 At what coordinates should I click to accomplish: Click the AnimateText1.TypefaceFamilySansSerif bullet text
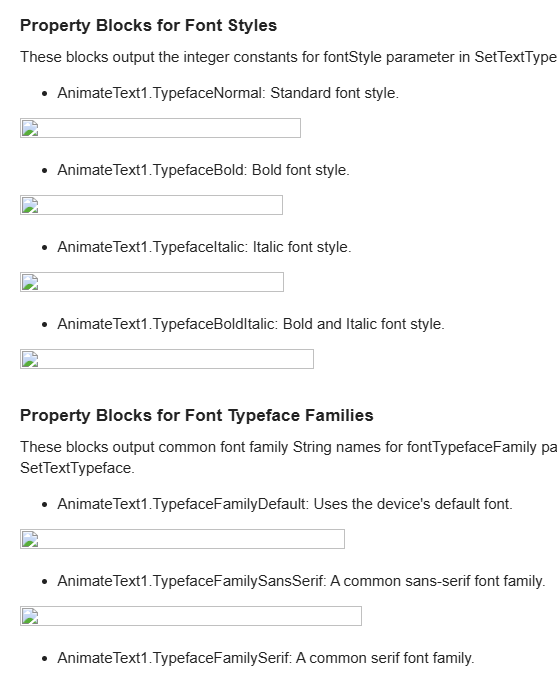[x=301, y=581]
